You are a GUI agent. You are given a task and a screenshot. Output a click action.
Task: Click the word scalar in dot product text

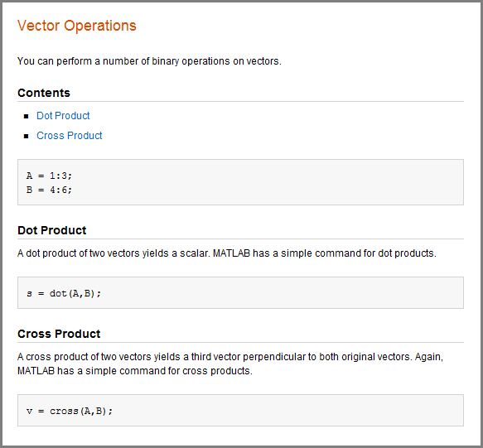[x=194, y=253]
